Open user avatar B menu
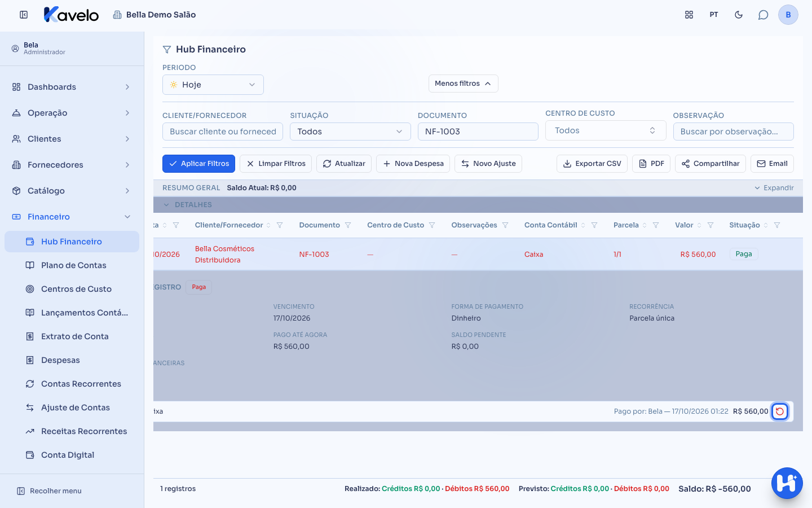Image resolution: width=812 pixels, height=508 pixels. 788,15
